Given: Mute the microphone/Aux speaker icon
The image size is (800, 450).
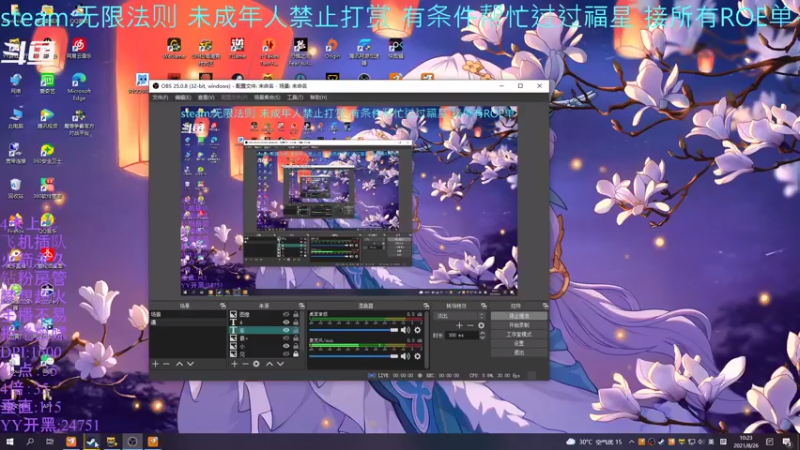Looking at the screenshot, I should click(405, 356).
